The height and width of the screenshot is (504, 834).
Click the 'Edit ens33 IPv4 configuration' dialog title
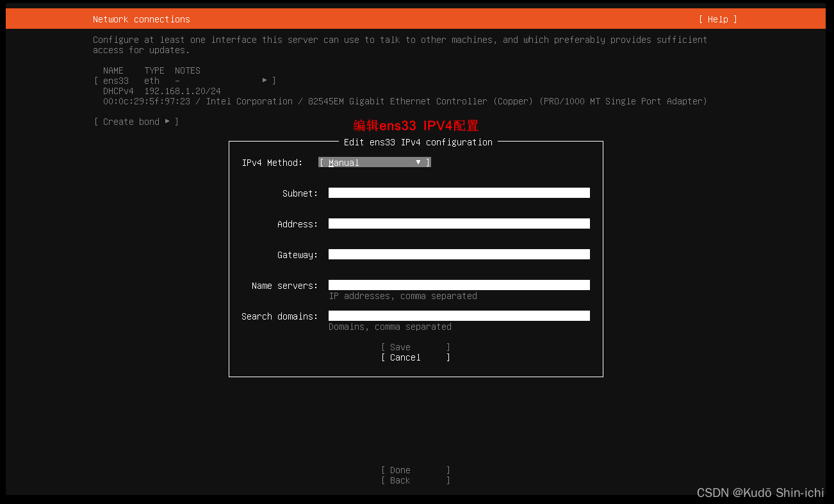[418, 142]
